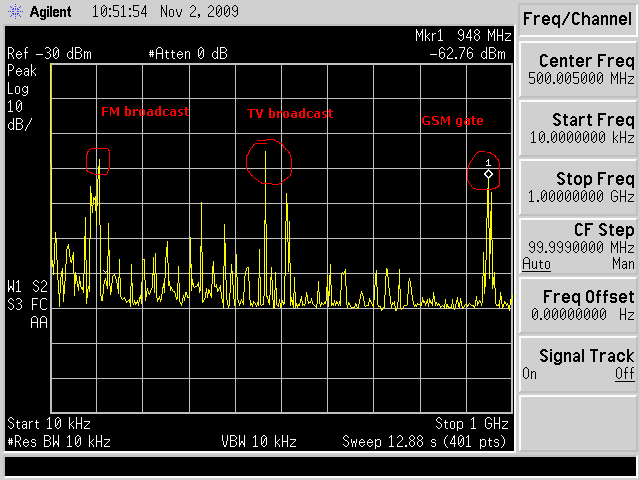This screenshot has height=480, width=640.
Task: Click the 99.9990000 MHz CF step value
Action: pos(581,247)
